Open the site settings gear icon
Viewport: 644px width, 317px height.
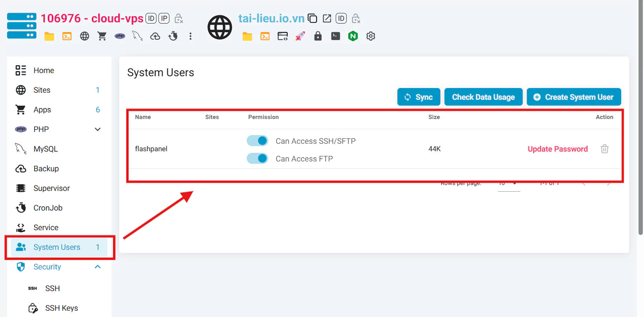(371, 36)
